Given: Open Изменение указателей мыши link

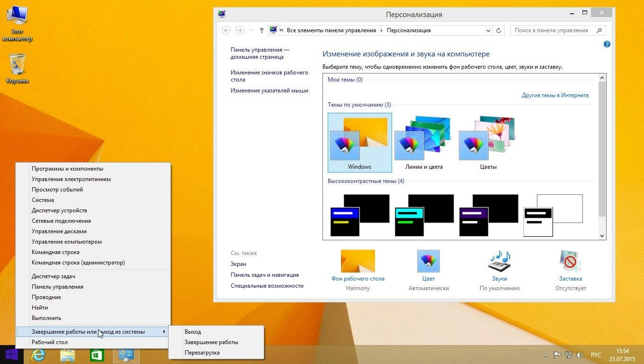Looking at the screenshot, I should 269,91.
